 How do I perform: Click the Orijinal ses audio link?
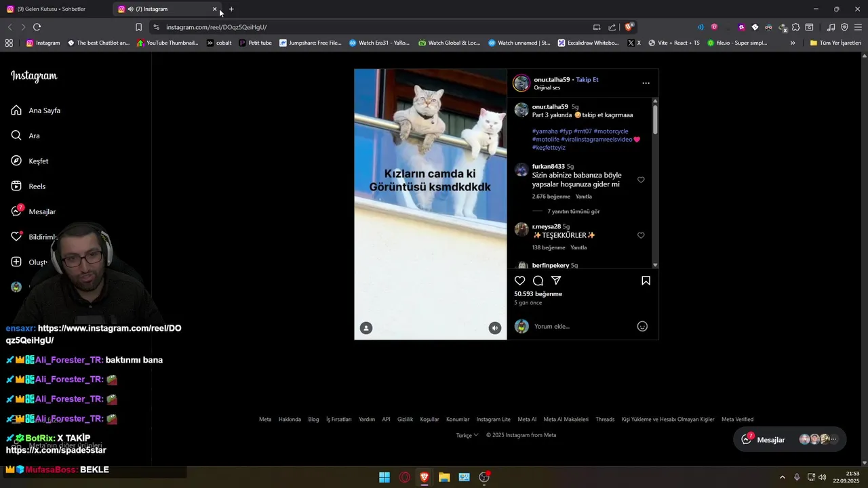(x=547, y=87)
